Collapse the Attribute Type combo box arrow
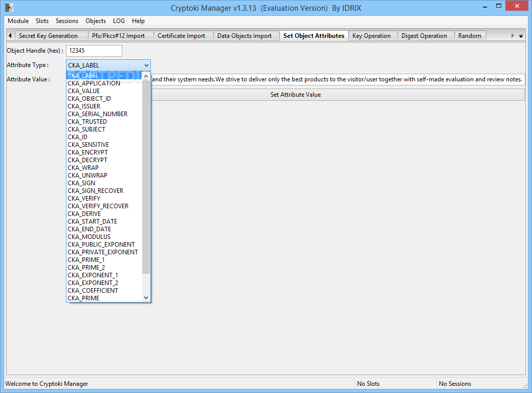Image resolution: width=532 pixels, height=393 pixels. pyautogui.click(x=146, y=65)
